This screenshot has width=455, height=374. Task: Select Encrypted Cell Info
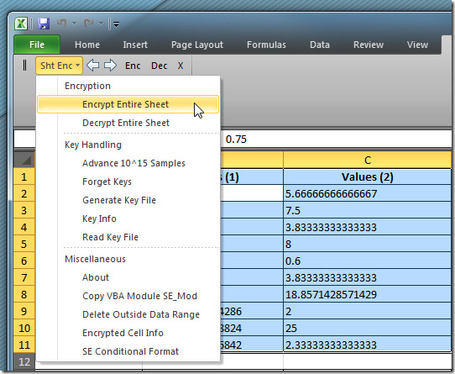pos(128,333)
